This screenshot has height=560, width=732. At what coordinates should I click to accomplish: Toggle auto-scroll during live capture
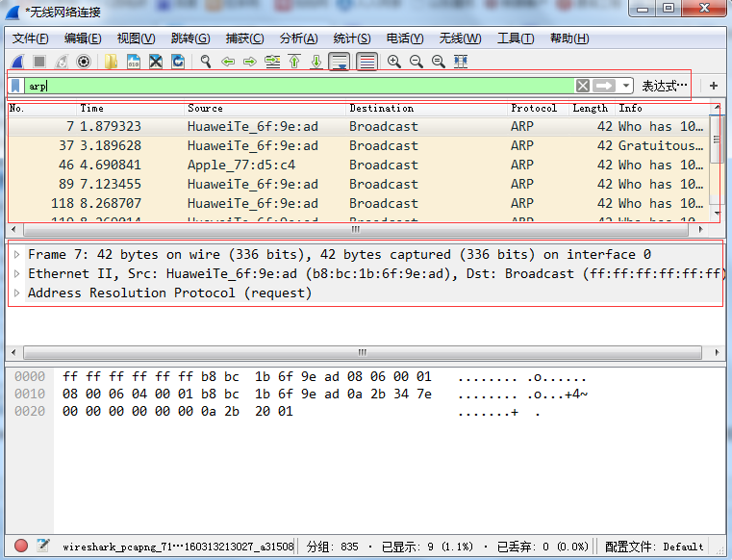[x=340, y=62]
